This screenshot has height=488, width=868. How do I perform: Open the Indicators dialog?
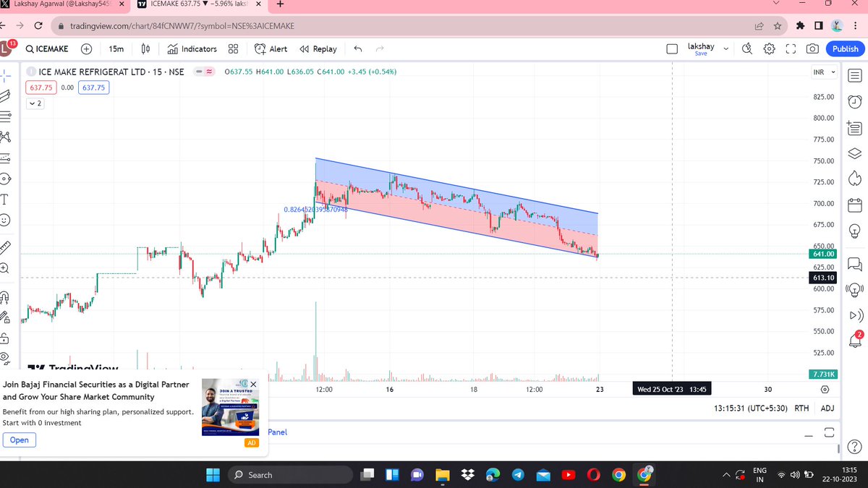pos(192,49)
